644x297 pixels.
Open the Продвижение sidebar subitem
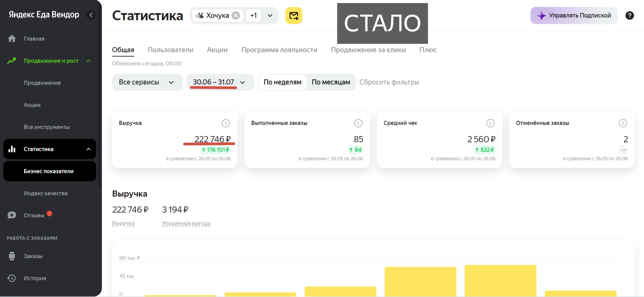tap(42, 83)
